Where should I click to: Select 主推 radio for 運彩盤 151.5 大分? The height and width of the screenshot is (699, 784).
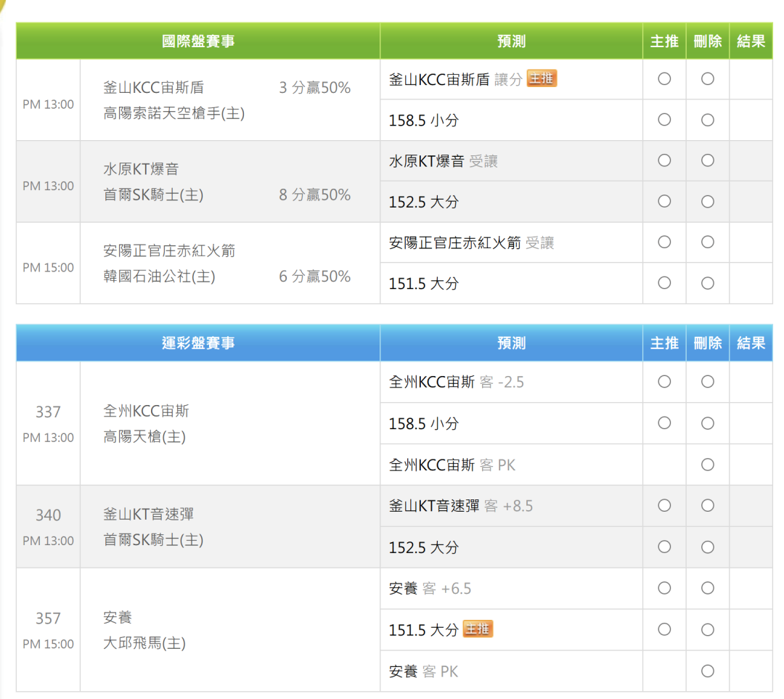(x=664, y=629)
